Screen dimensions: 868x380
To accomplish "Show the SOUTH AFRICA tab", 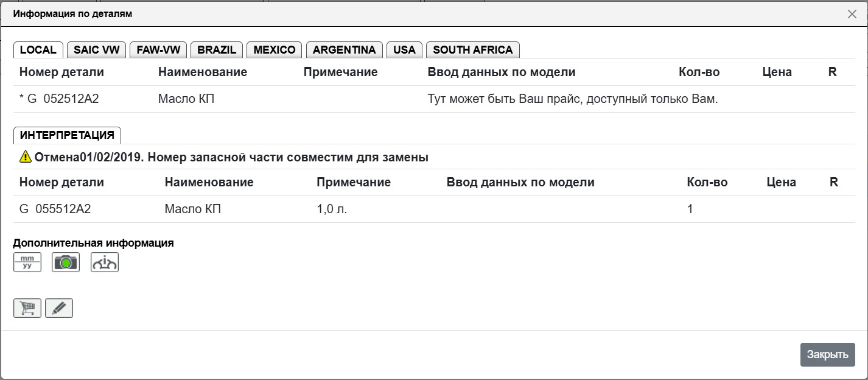I will [473, 50].
